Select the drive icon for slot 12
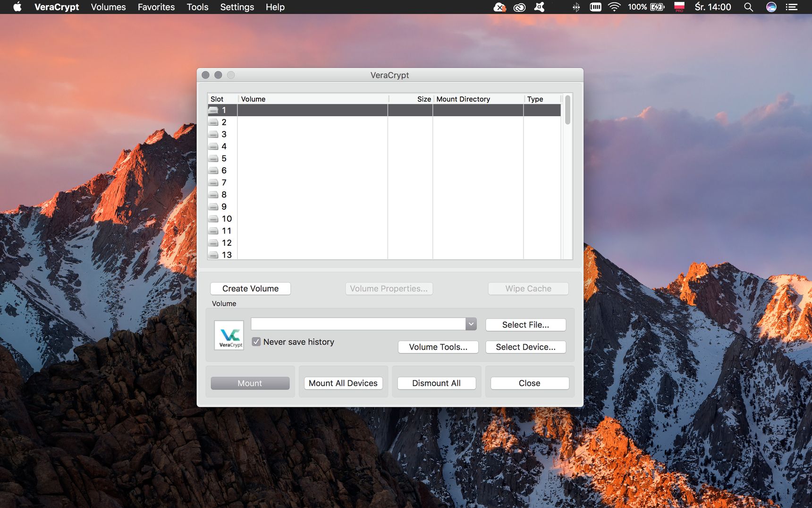The height and width of the screenshot is (508, 812). pyautogui.click(x=213, y=243)
